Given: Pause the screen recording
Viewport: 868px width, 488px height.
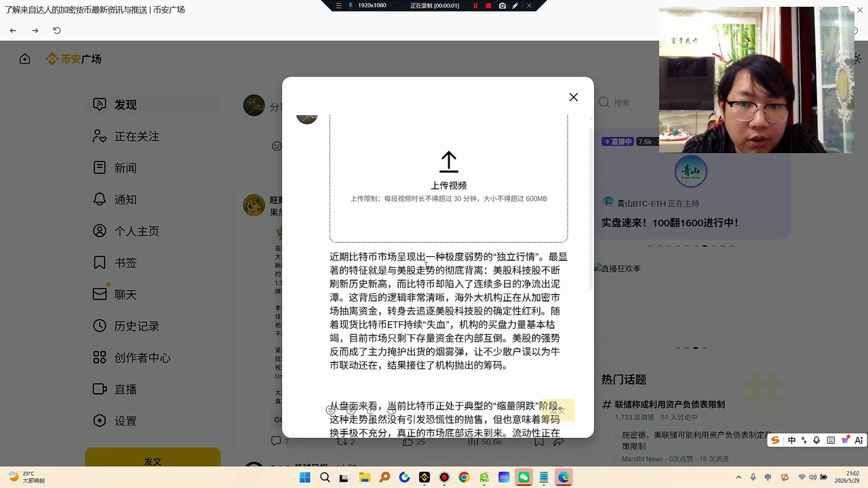Looking at the screenshot, I should pyautogui.click(x=475, y=5).
